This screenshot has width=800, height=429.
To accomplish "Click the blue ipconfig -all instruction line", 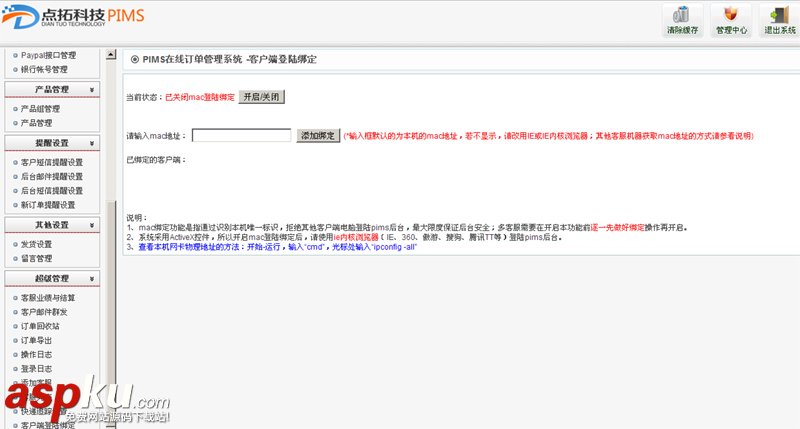I will 278,247.
